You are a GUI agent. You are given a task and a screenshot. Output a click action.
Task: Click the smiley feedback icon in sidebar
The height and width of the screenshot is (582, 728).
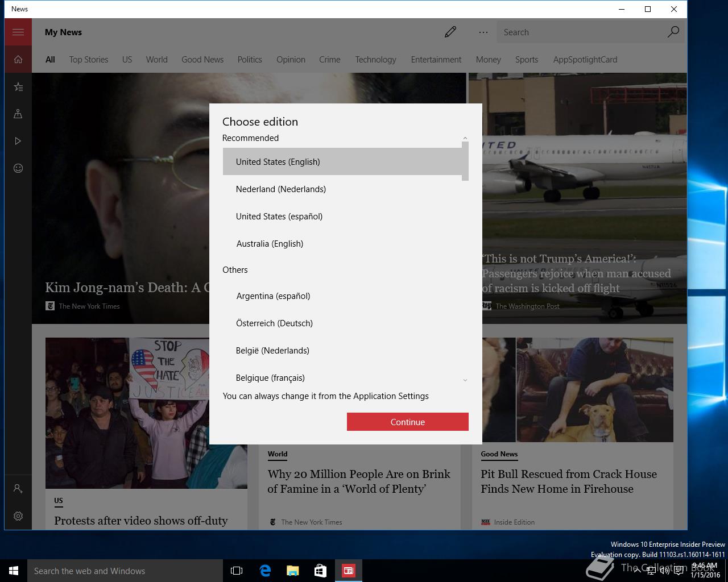(x=18, y=168)
